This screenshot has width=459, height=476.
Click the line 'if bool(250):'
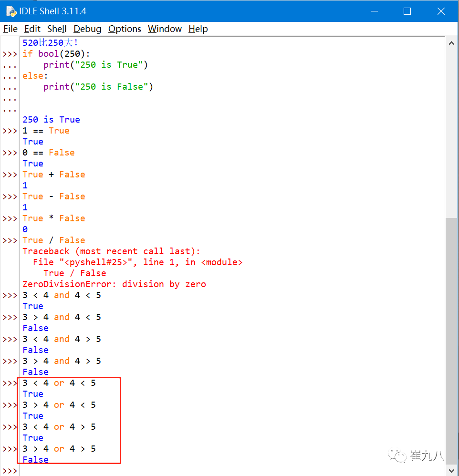point(56,54)
